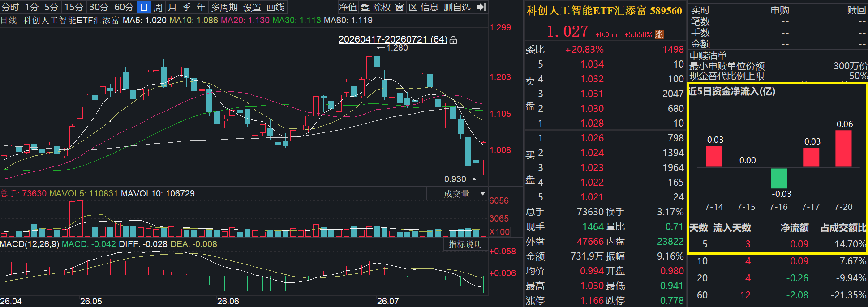Image resolution: width=868 pixels, height=307 pixels.
Task: Open 指标说明 indicator description
Action: pyautogui.click(x=465, y=244)
